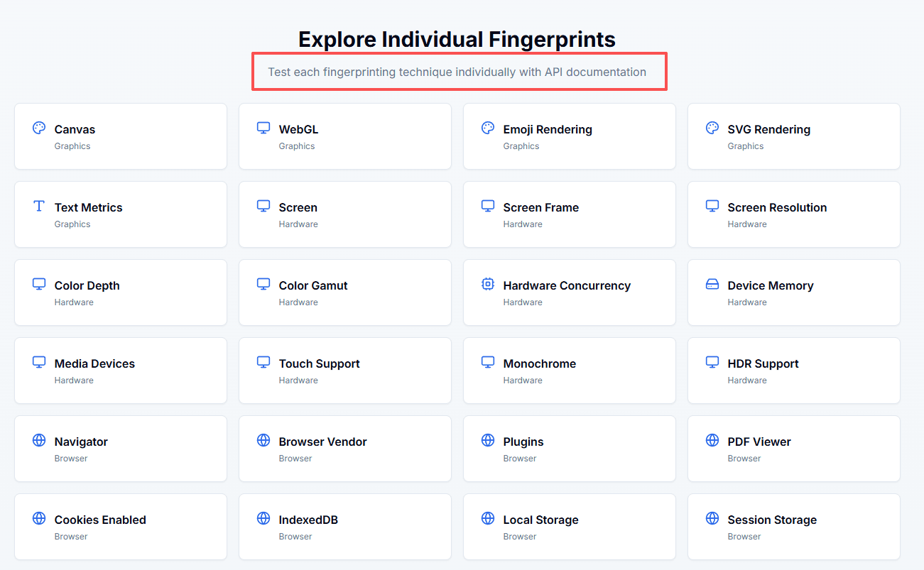Click the text T icon for Text Metrics

[x=39, y=206]
